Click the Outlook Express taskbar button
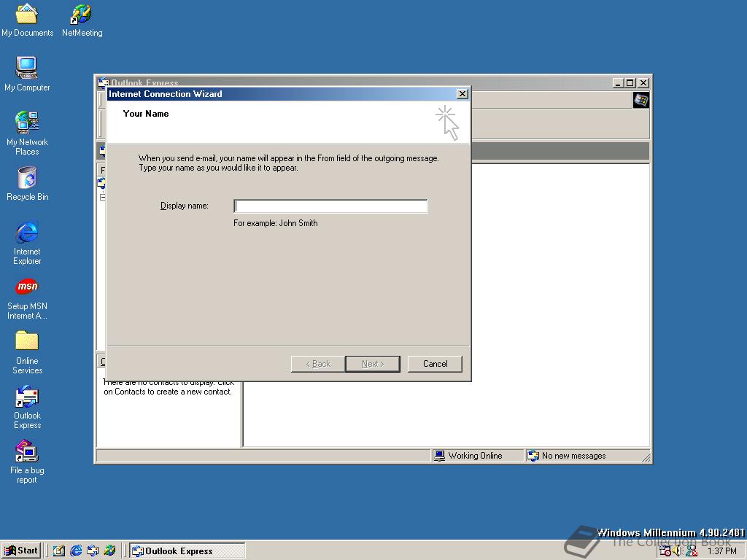 [x=187, y=551]
